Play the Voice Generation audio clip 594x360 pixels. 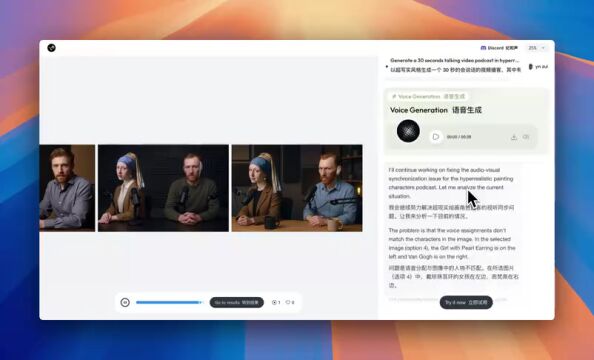(x=436, y=137)
